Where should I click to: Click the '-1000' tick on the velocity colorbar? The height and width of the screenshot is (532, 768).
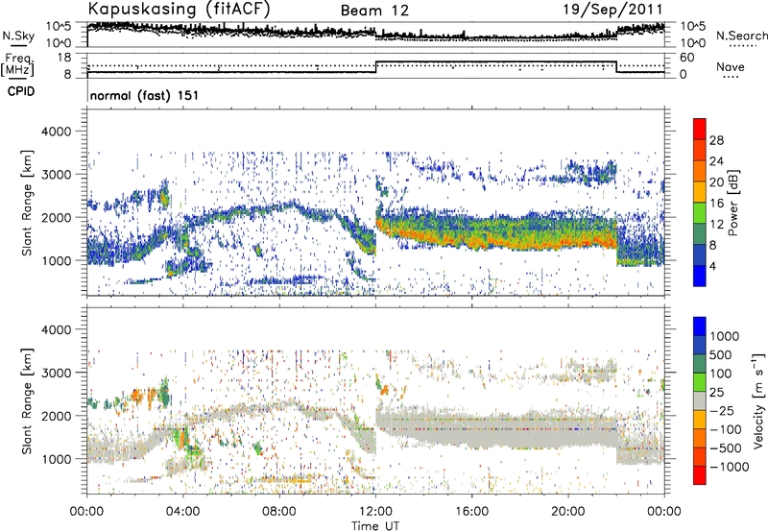[x=729, y=467]
